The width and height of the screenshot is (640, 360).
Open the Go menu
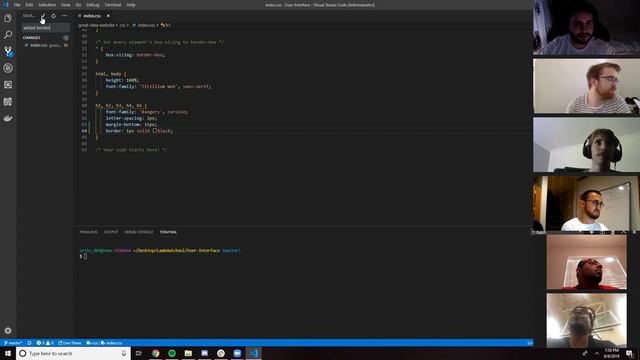78,5
